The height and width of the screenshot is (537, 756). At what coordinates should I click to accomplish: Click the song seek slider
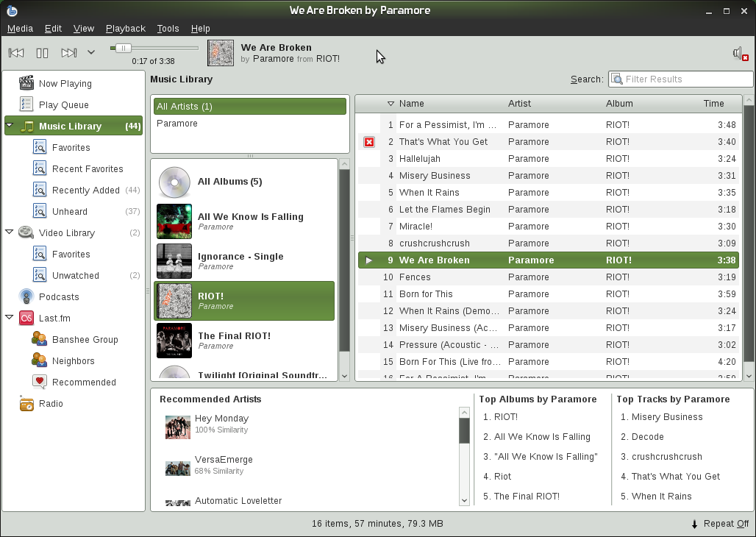[x=154, y=49]
